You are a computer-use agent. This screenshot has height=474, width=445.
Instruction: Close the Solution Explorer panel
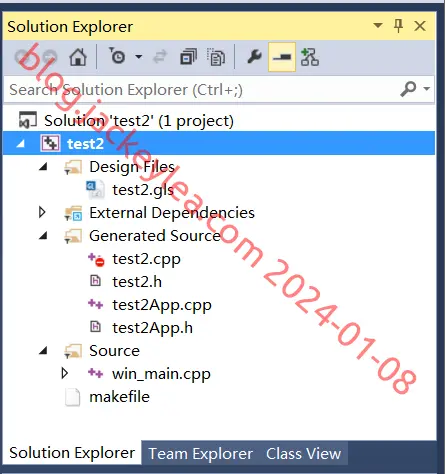(420, 26)
